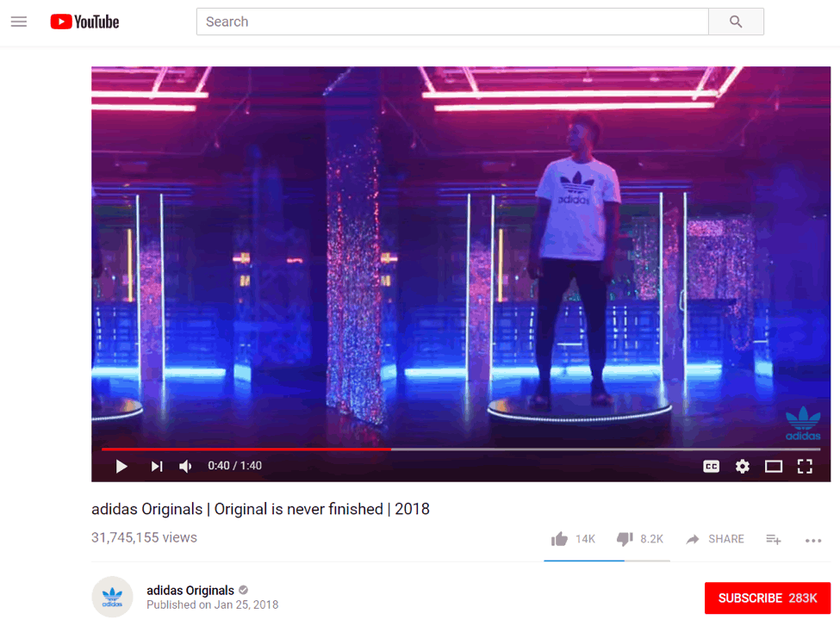Share the adidas Originals video
Screen dimensions: 840x626
714,539
